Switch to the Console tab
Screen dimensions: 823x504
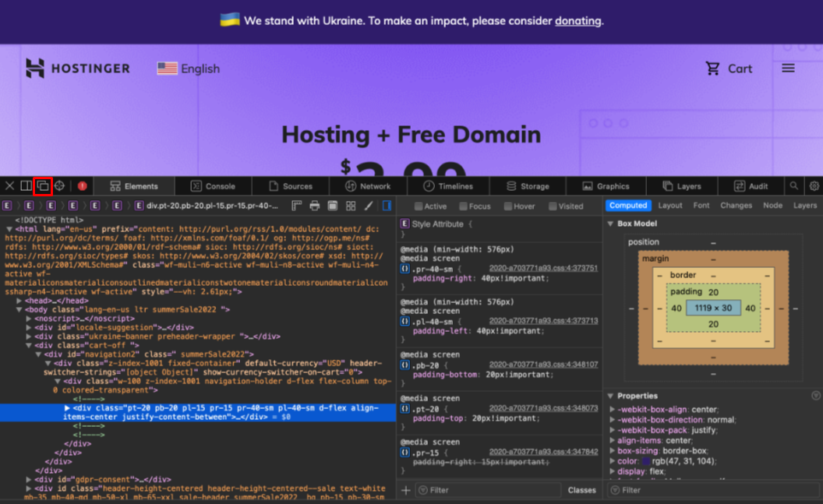214,185
